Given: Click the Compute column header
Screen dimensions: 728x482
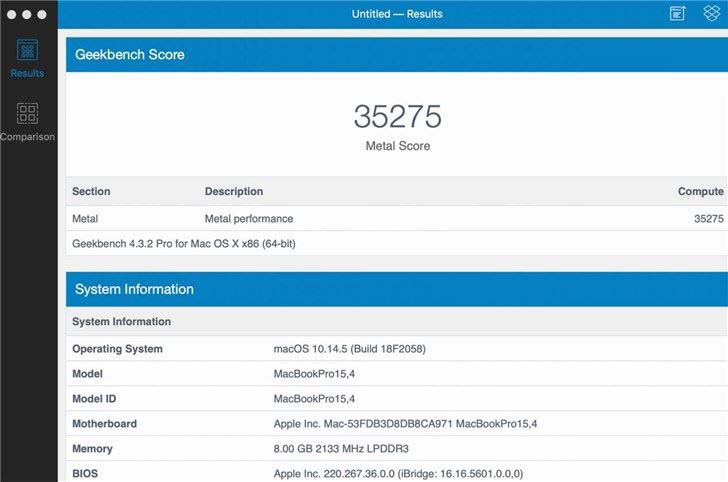Looking at the screenshot, I should click(x=700, y=191).
